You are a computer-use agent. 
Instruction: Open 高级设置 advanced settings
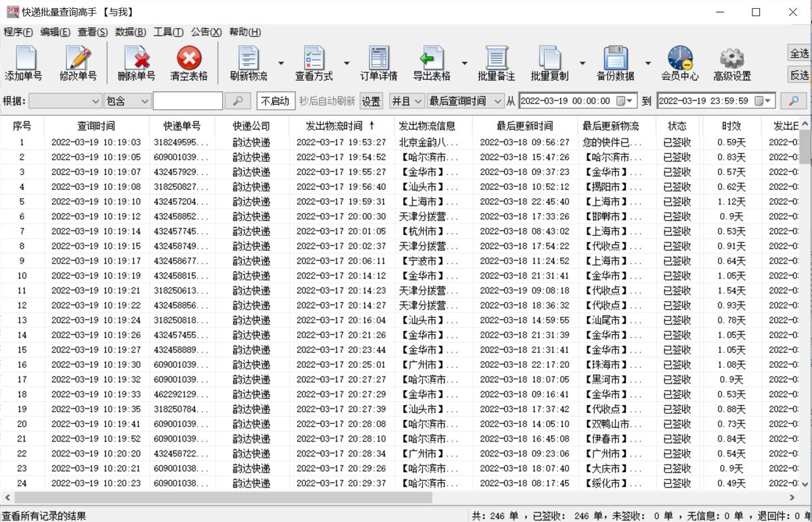[731, 62]
